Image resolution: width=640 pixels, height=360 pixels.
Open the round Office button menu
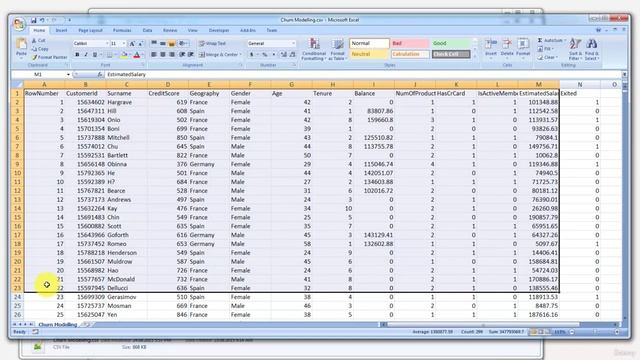(x=19, y=24)
